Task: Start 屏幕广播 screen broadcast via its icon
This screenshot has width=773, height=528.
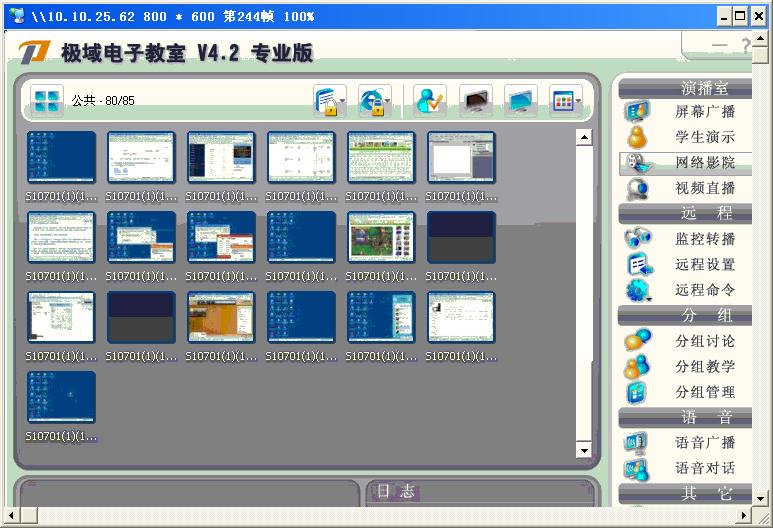Action: click(637, 111)
